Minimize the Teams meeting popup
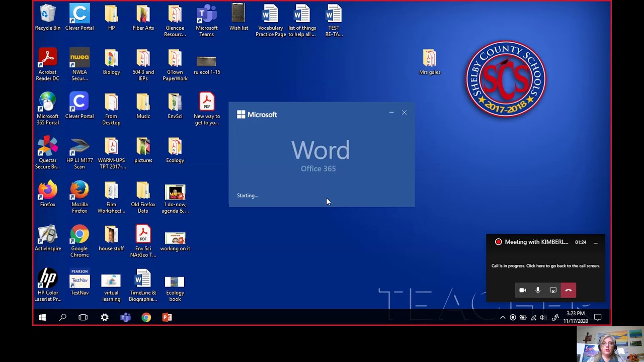This screenshot has width=644, height=362. click(595, 242)
